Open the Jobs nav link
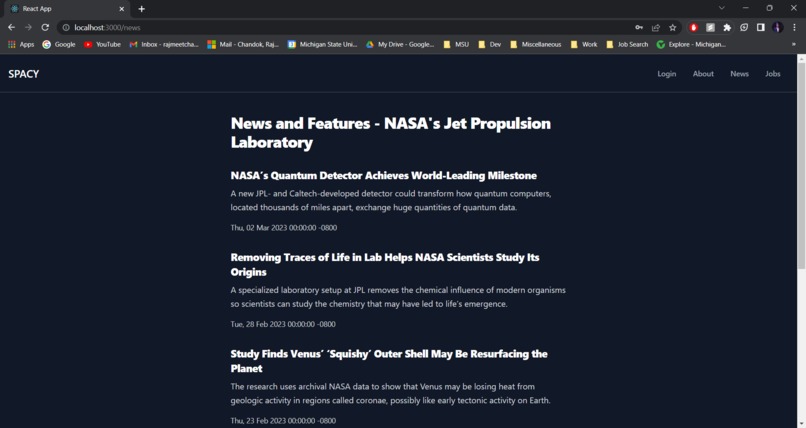The image size is (806, 428). [x=773, y=74]
